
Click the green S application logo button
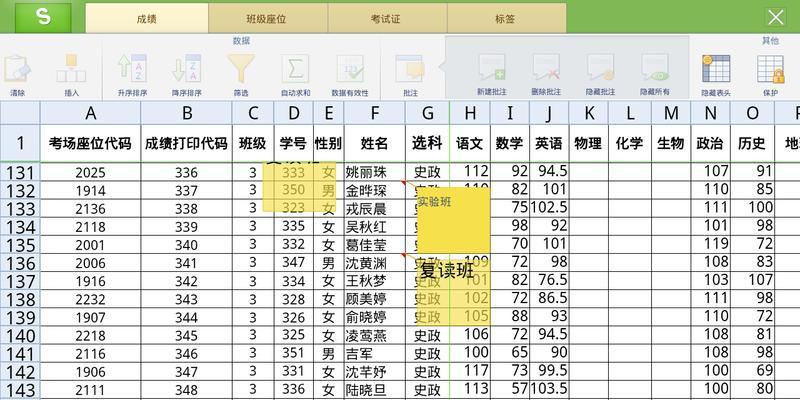pos(41,17)
